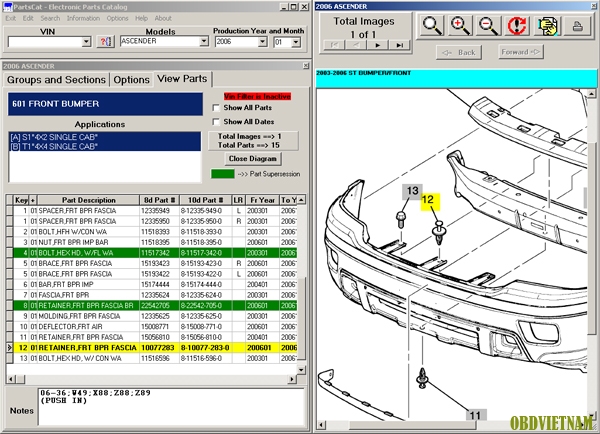
Task: Open the Models dropdown
Action: pos(204,41)
